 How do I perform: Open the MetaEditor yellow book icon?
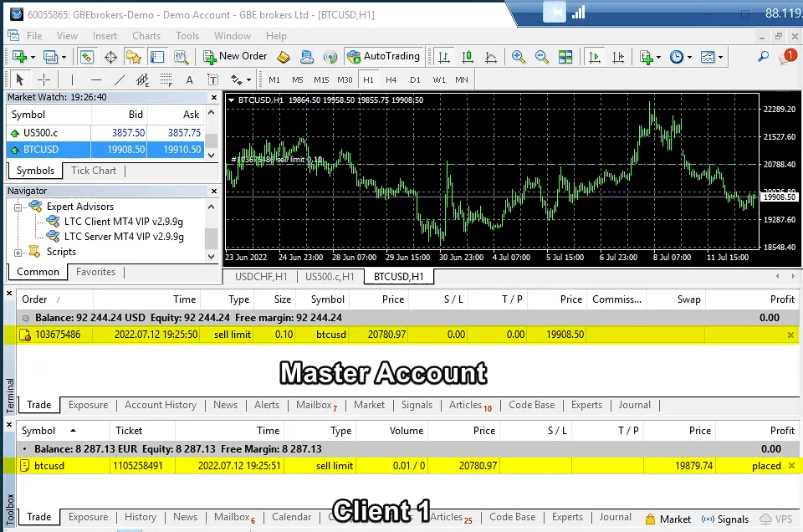[284, 57]
